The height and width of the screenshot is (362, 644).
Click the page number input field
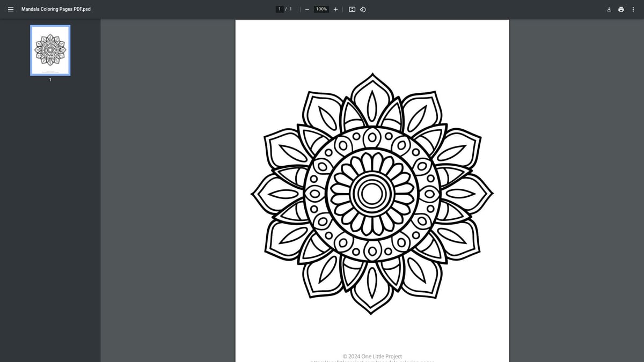pyautogui.click(x=280, y=9)
